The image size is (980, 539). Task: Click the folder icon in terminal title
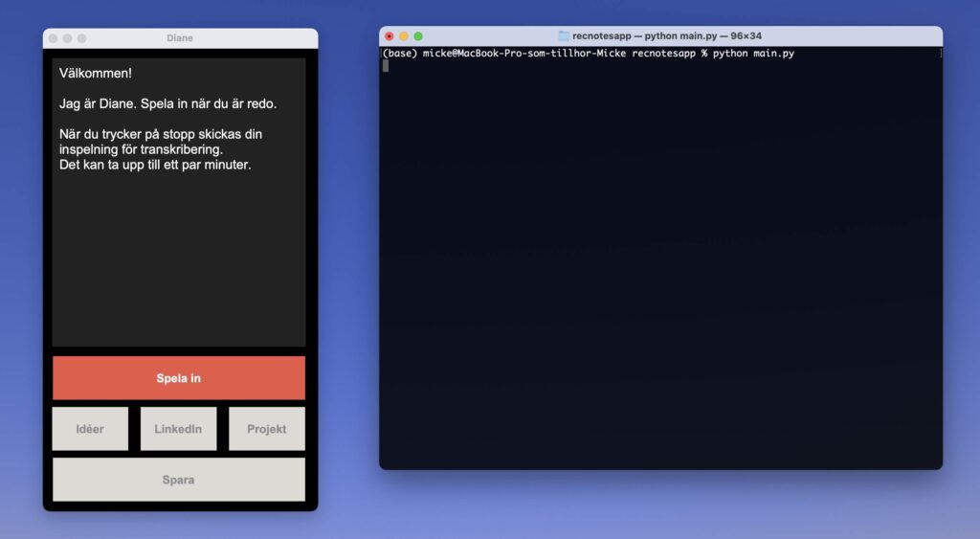point(563,36)
